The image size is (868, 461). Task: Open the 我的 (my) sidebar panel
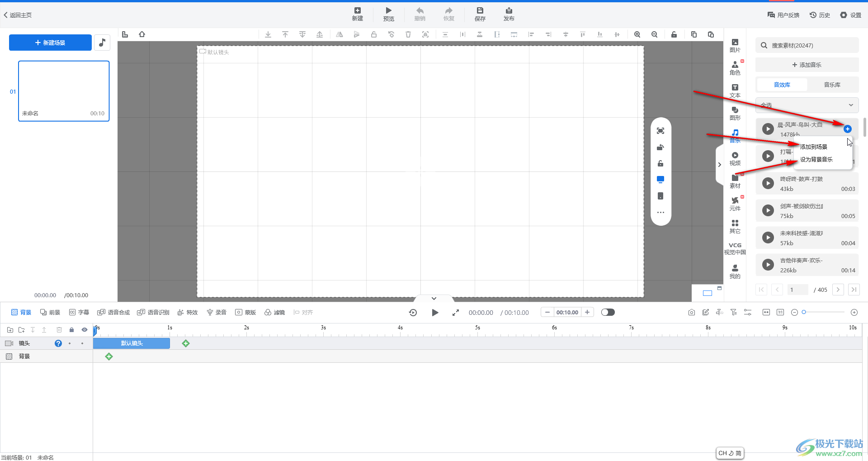[x=735, y=271]
